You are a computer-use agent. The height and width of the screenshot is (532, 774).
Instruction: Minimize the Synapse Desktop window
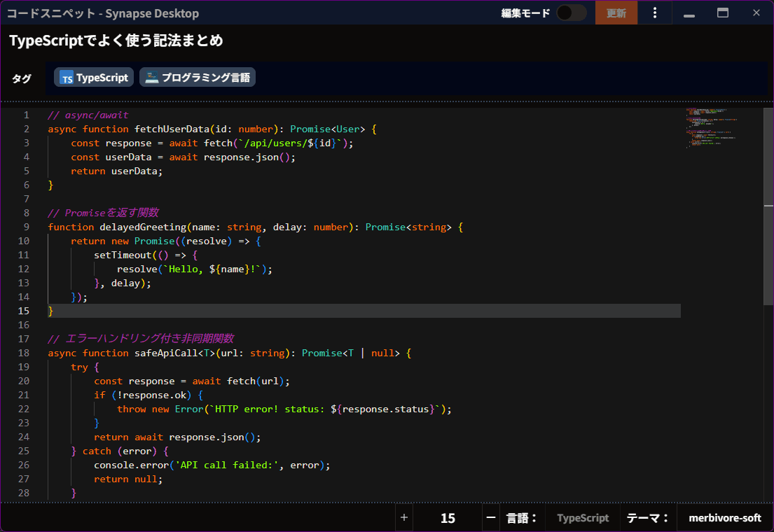689,13
